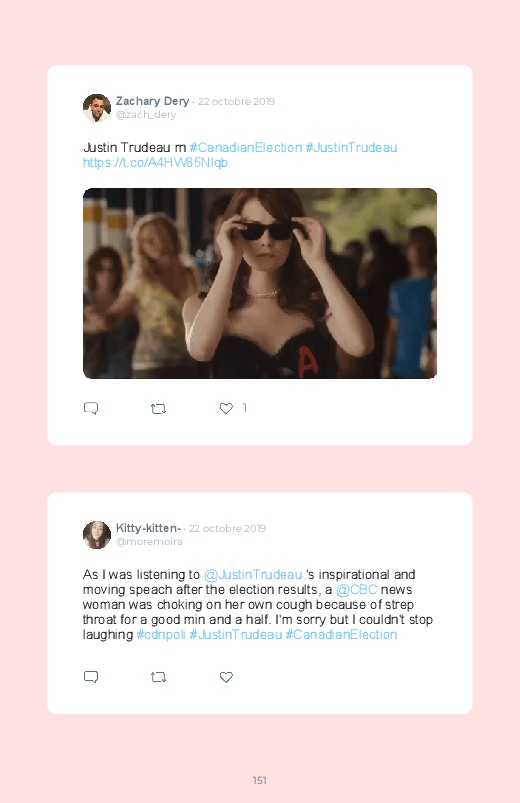Click the @moremoira handle
The width and height of the screenshot is (520, 803).
click(x=149, y=542)
